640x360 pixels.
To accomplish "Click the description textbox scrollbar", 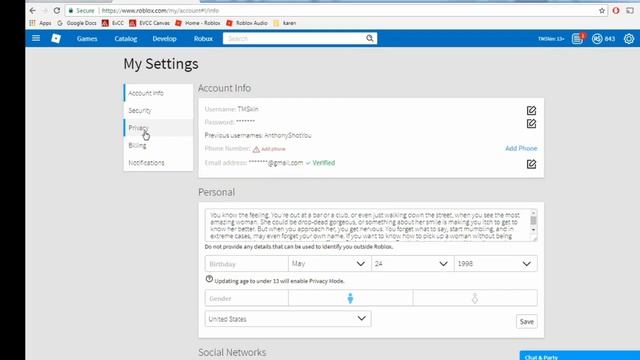I will (533, 222).
